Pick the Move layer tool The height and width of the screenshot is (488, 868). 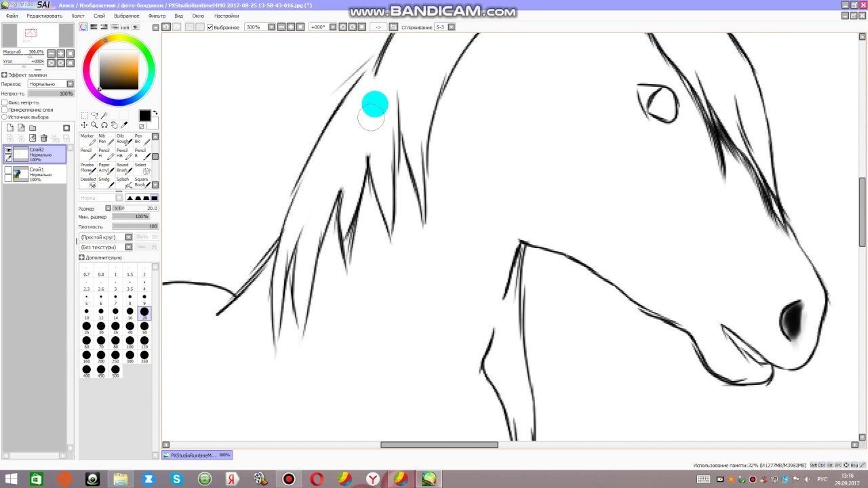tap(84, 125)
